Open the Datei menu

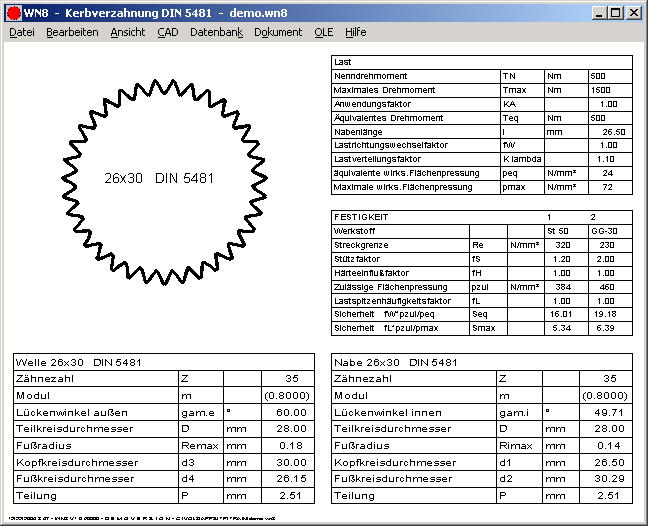(x=22, y=32)
